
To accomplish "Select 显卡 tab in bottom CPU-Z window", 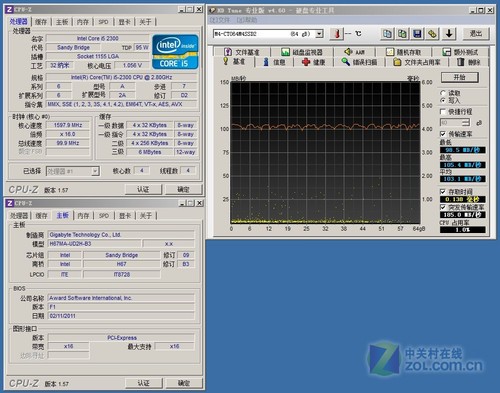I will click(125, 216).
